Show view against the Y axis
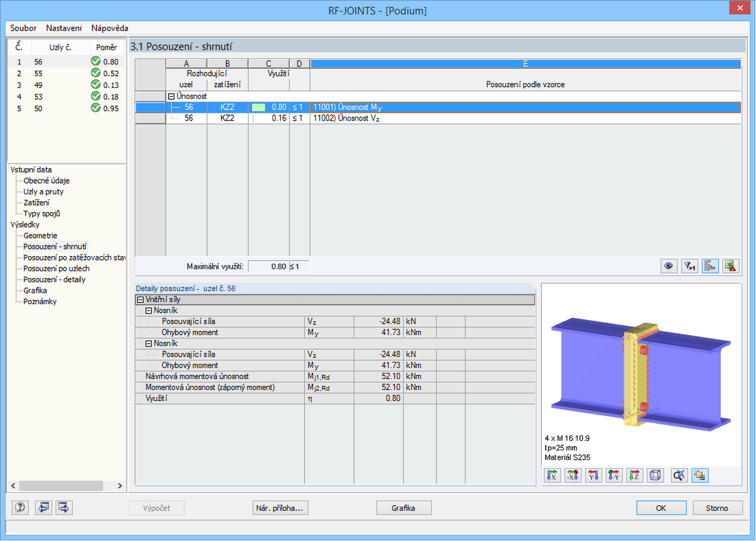This screenshot has width=756, height=541. point(614,475)
